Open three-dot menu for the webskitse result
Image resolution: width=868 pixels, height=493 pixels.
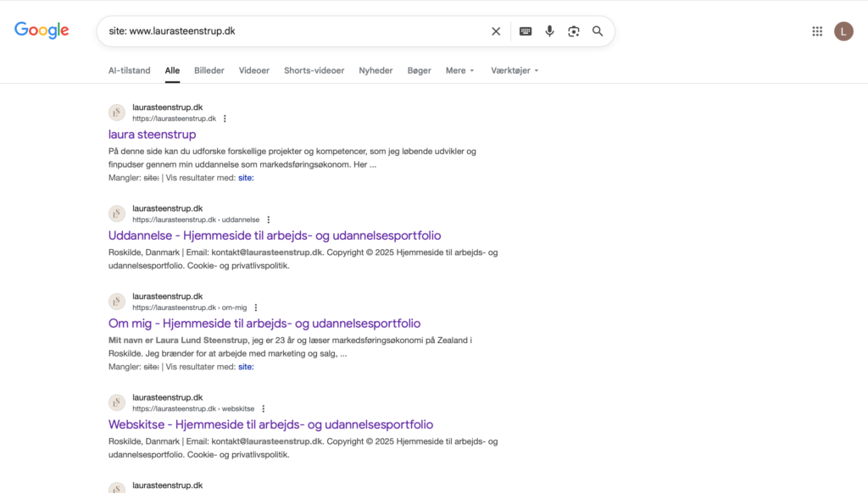coord(264,409)
